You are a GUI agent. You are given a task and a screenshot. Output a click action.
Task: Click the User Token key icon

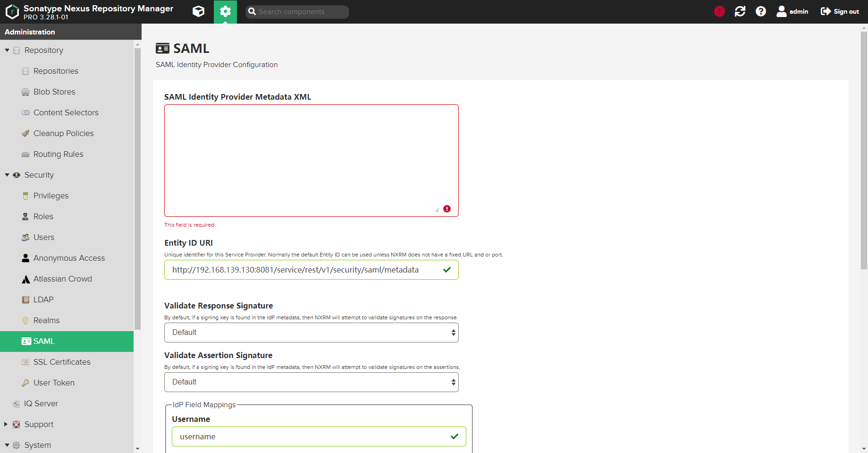(x=25, y=383)
